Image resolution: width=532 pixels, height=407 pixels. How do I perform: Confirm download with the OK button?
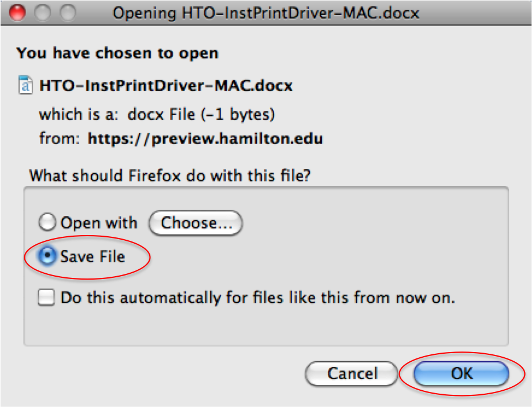tap(461, 373)
